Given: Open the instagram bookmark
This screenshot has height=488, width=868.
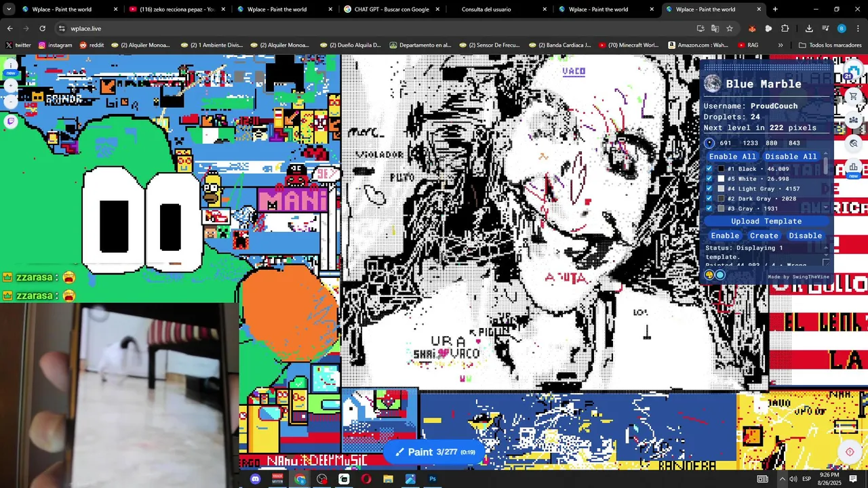Looking at the screenshot, I should coord(55,45).
